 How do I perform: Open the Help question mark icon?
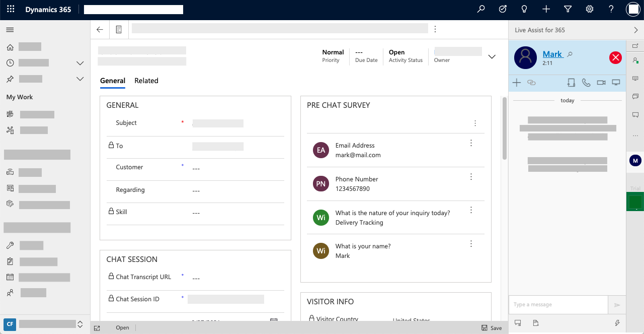611,9
